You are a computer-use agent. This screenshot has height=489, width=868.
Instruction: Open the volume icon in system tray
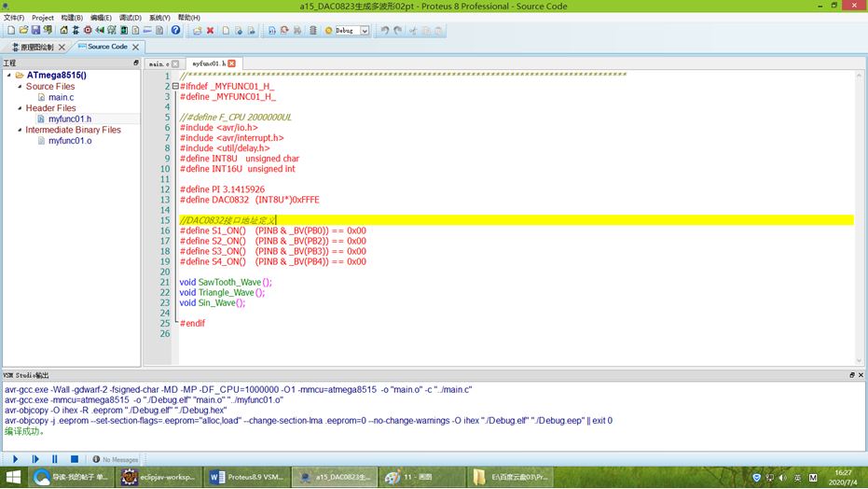click(783, 478)
